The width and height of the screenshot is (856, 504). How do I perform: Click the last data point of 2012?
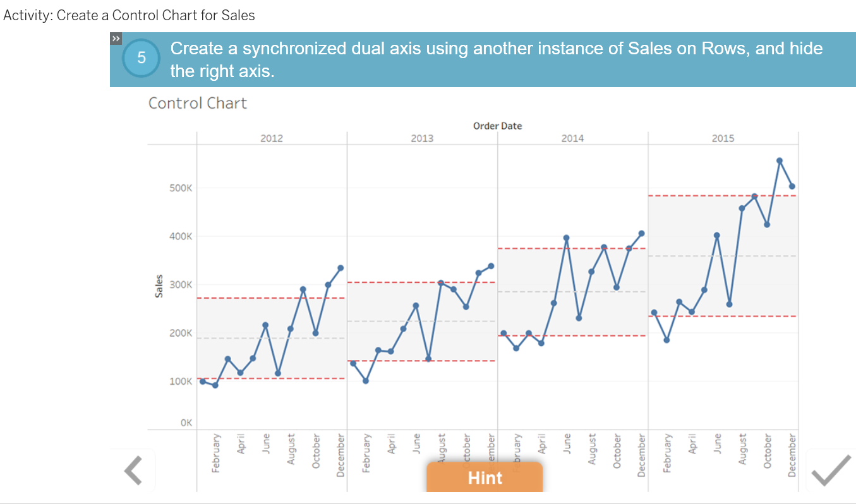[x=341, y=268]
